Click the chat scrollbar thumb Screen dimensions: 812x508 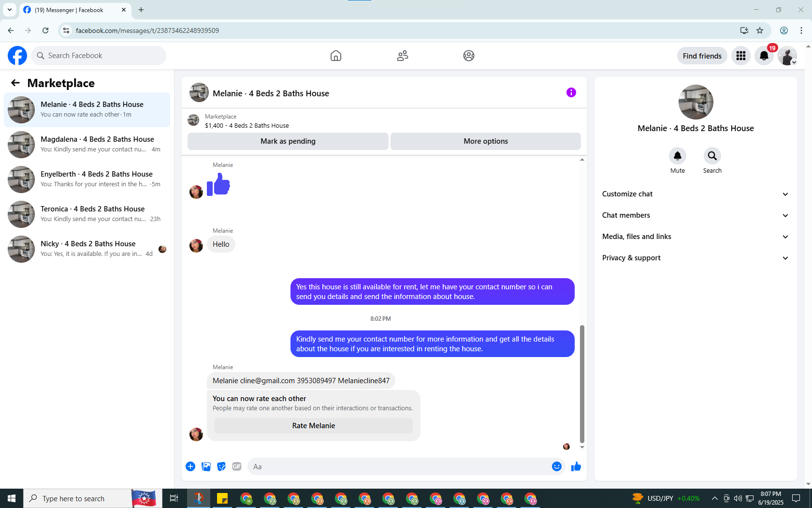[582, 384]
